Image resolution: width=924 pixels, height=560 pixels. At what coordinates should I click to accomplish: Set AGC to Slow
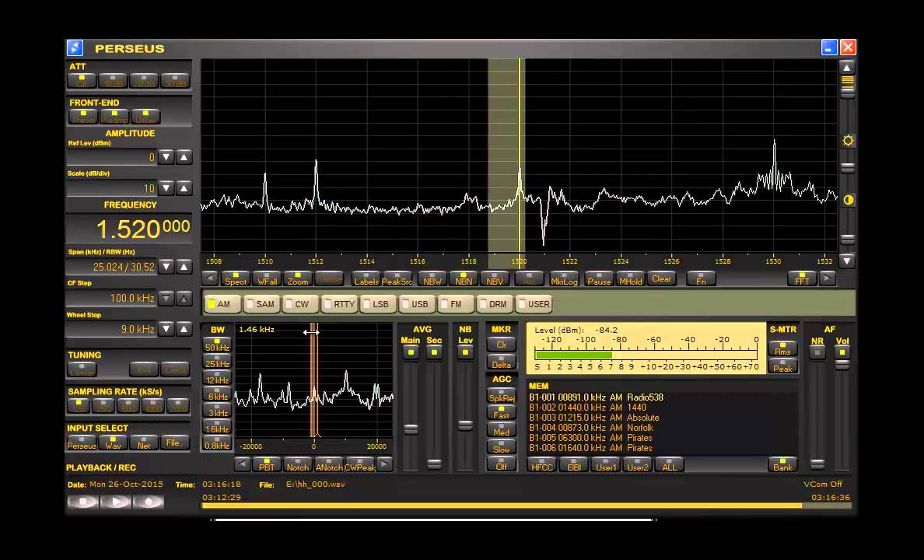pos(502,446)
